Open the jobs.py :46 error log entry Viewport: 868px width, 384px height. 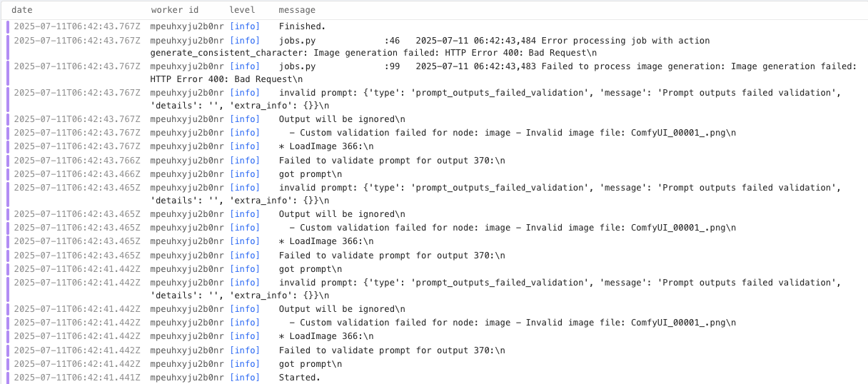point(494,41)
